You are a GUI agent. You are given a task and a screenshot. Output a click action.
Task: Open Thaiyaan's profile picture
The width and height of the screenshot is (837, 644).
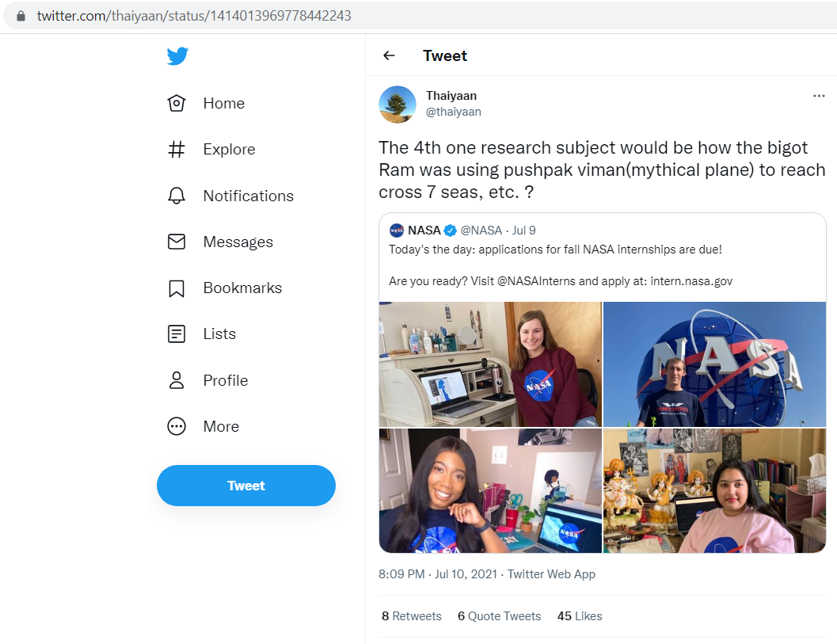pos(398,104)
